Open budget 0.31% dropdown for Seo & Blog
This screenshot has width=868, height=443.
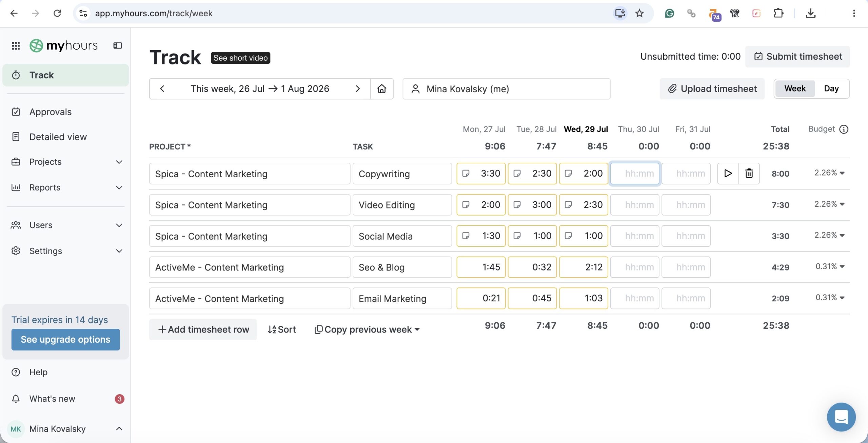pos(830,266)
